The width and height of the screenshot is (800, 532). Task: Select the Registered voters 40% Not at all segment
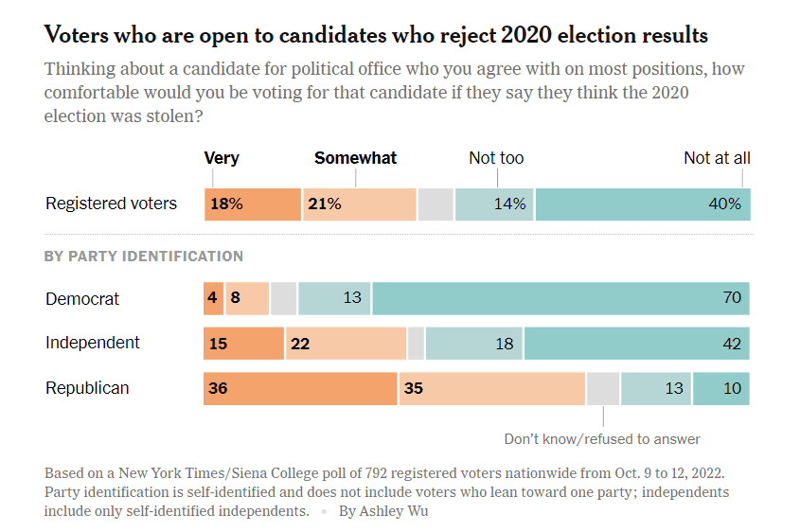[x=643, y=204]
